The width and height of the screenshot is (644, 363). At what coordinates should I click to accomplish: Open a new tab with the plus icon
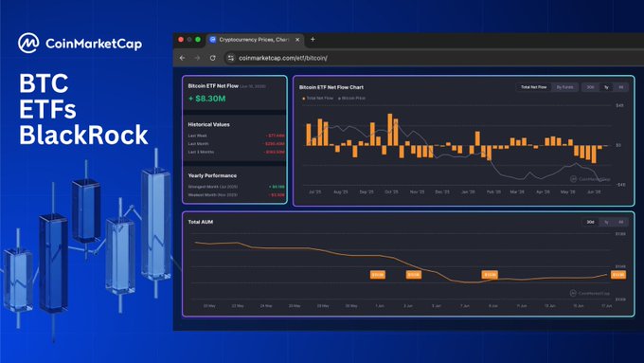pyautogui.click(x=313, y=40)
